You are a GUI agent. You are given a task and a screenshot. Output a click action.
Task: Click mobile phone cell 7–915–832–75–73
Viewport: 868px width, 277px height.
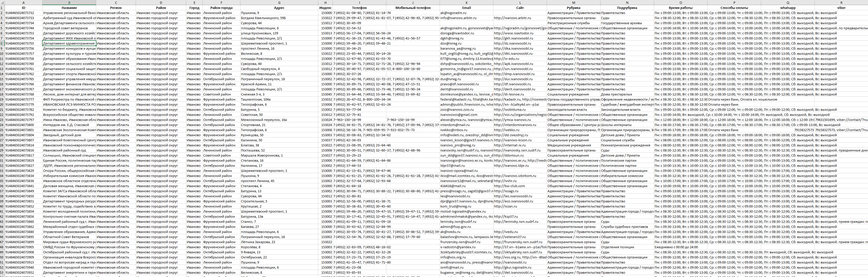(x=413, y=130)
